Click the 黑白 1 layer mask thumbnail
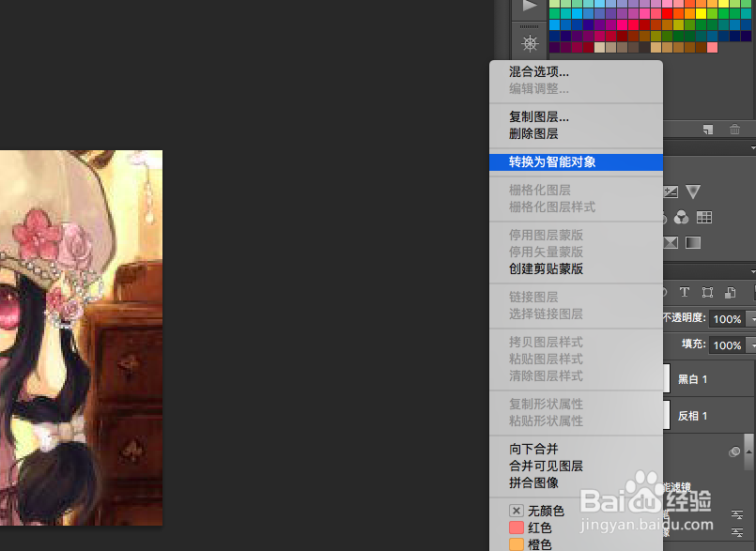Viewport: 756px width, 551px height. pos(667,379)
